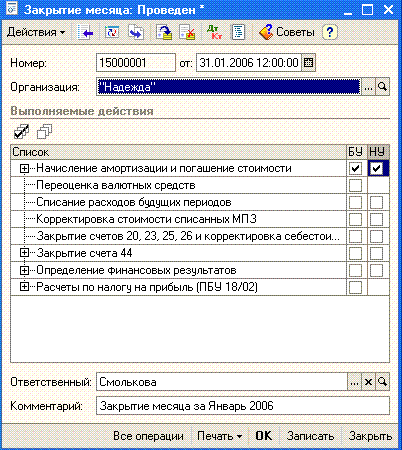This screenshot has height=450, width=402.
Task: Close window with title bar X
Action: coord(389,10)
